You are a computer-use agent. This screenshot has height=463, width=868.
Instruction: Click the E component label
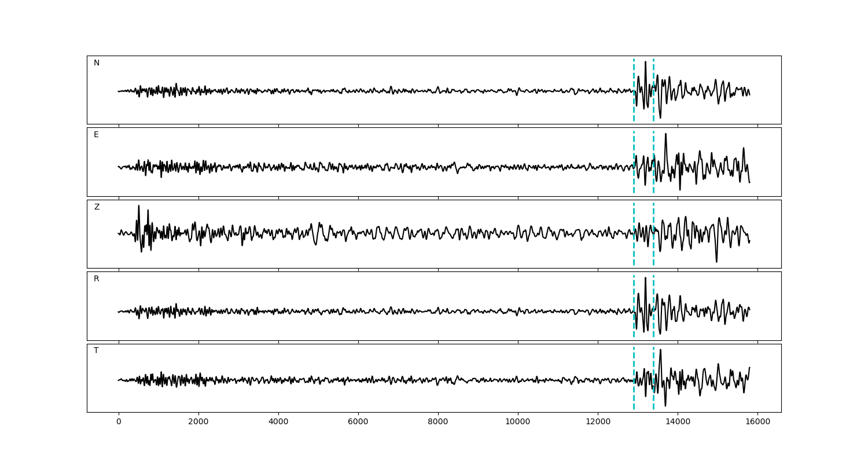(x=96, y=135)
